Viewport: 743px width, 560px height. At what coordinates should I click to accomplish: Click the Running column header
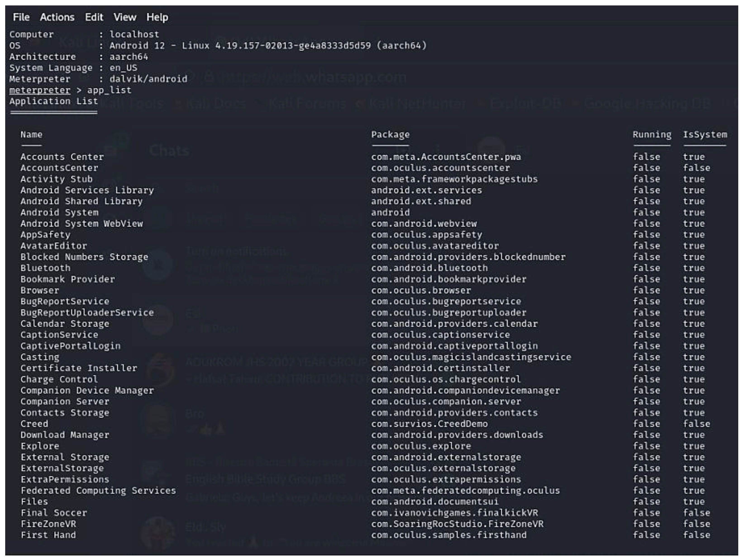pos(652,135)
